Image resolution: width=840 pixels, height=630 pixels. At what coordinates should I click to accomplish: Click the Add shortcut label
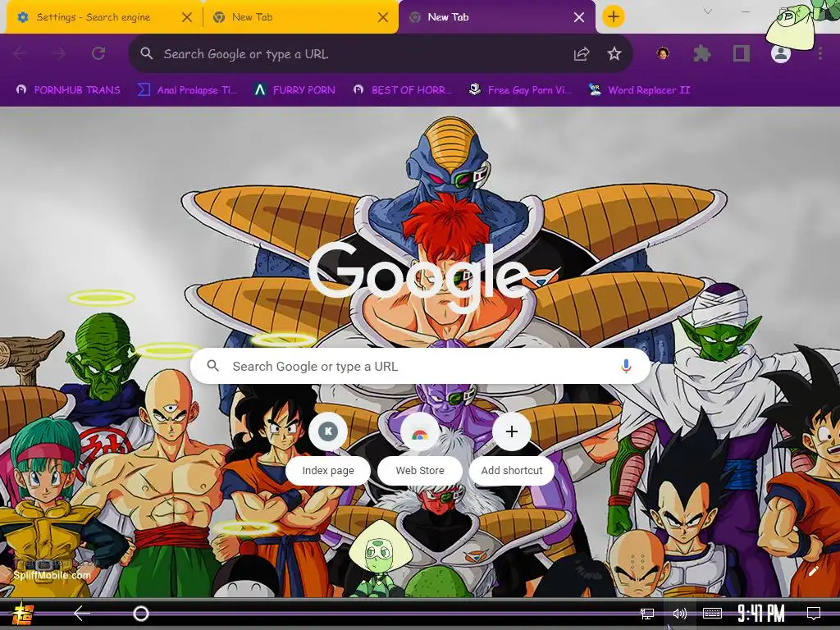[x=512, y=471]
